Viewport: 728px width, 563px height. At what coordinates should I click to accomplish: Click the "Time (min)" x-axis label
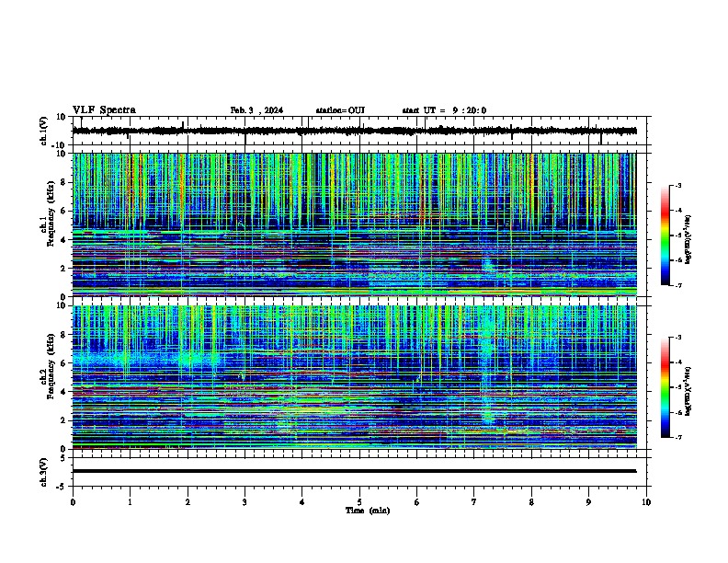pos(368,511)
